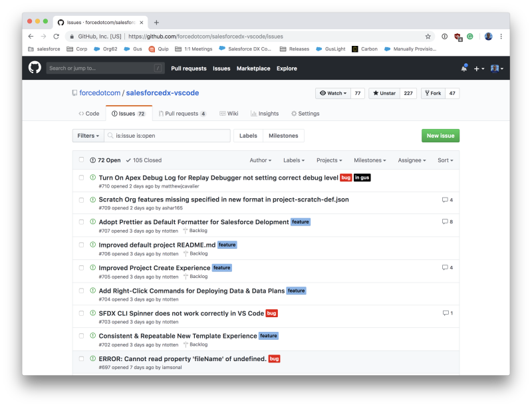Check the box for Scratch Org features issue
Viewport: 532px width, 407px height.
point(81,200)
